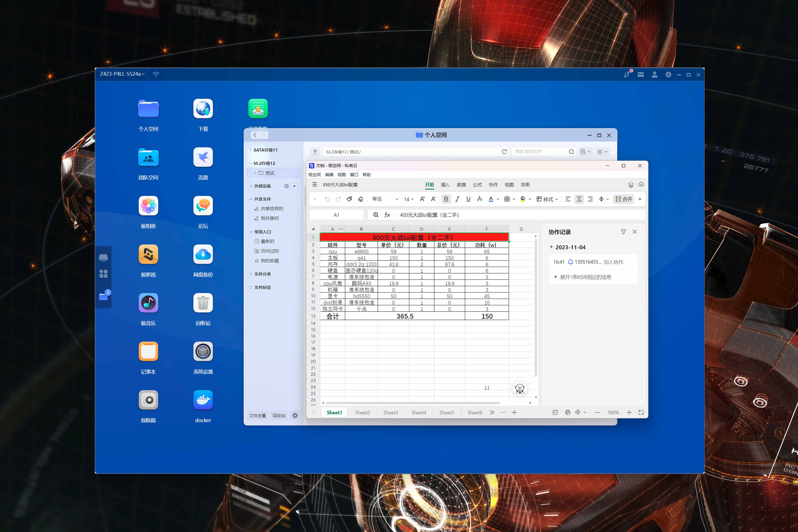Viewport: 798px width, 532px height.
Task: Zoom out with minus in status bar
Action: [x=597, y=413]
